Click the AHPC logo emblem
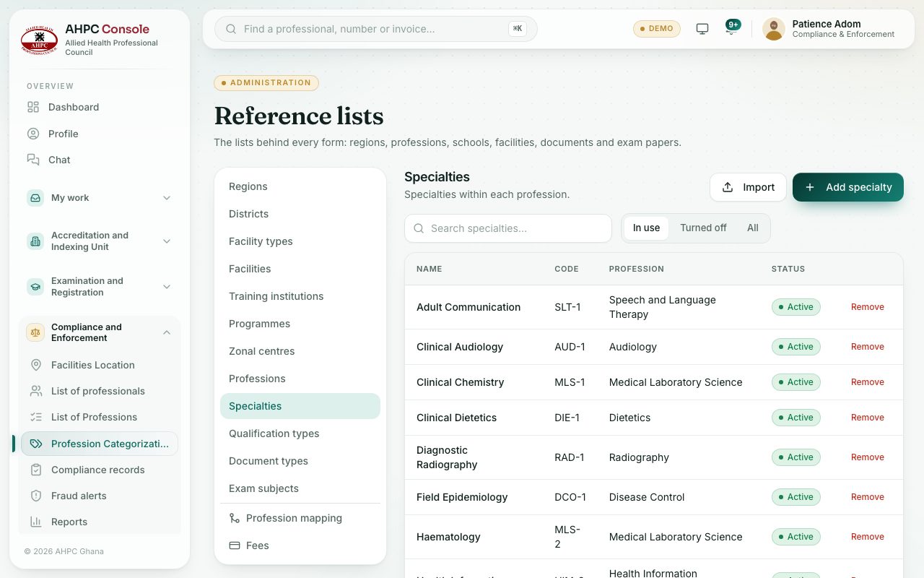This screenshot has height=578, width=924. 39,40
